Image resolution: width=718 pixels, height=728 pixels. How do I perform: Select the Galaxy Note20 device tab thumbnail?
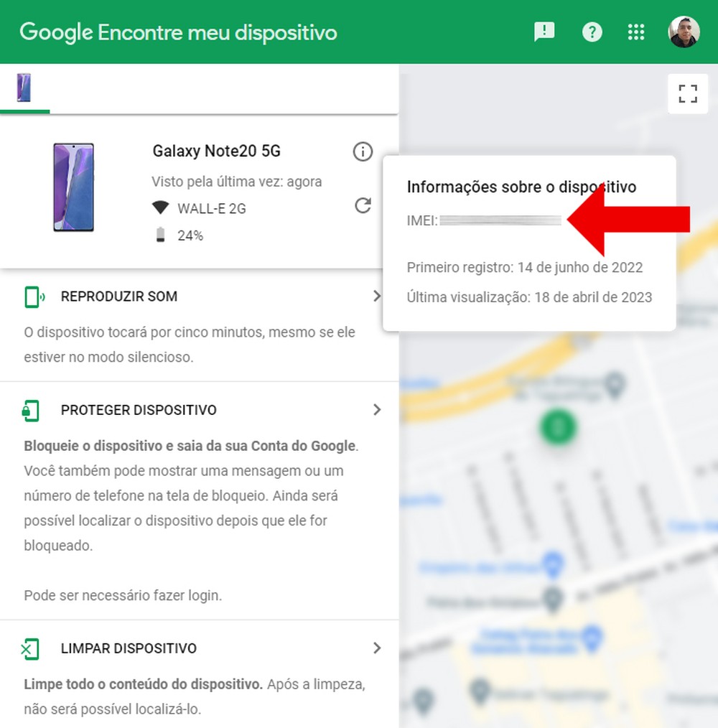point(24,88)
